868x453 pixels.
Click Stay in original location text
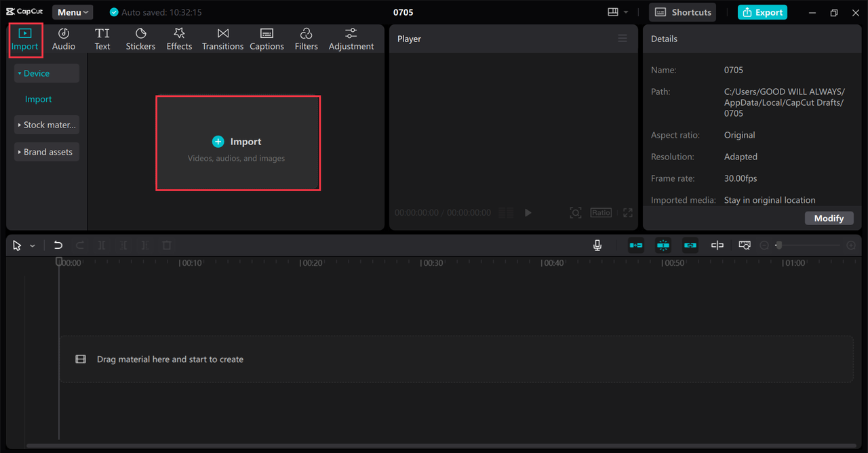coord(770,200)
